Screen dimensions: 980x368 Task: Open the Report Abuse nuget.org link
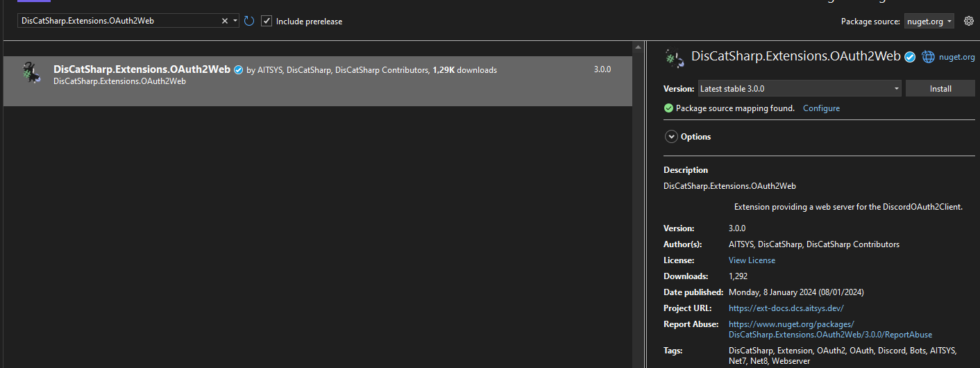pos(830,329)
